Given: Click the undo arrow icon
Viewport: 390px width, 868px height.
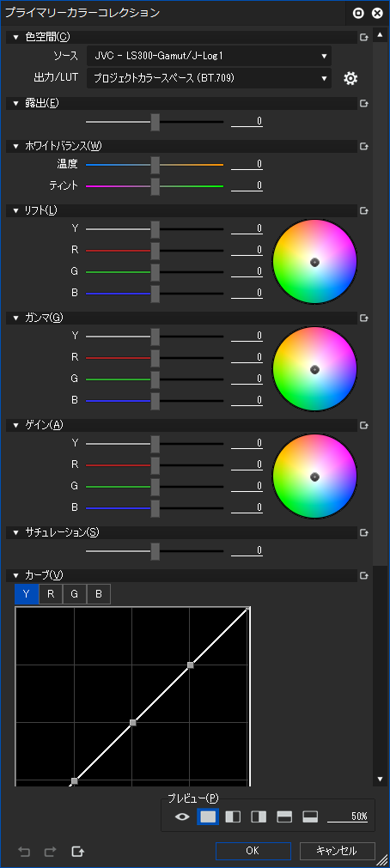Looking at the screenshot, I should [x=24, y=851].
